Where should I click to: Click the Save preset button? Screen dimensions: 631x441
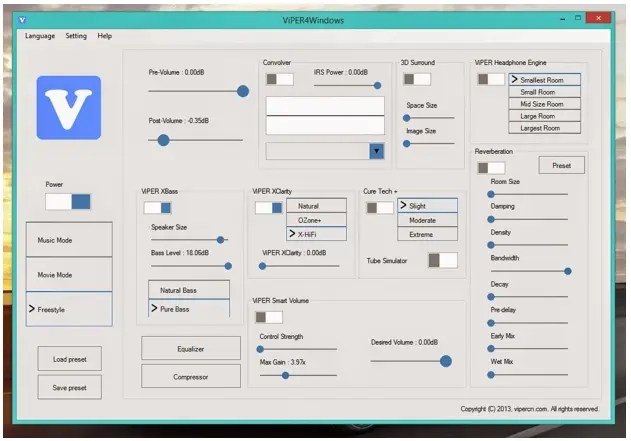70,387
